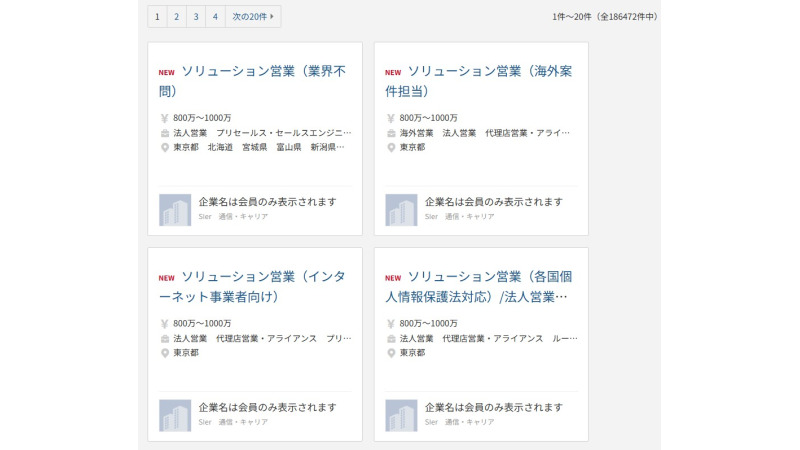The width and height of the screenshot is (800, 450).
Task: Click salary 800万〜1000万 in インターネット事業者向け card
Action: tap(202, 323)
